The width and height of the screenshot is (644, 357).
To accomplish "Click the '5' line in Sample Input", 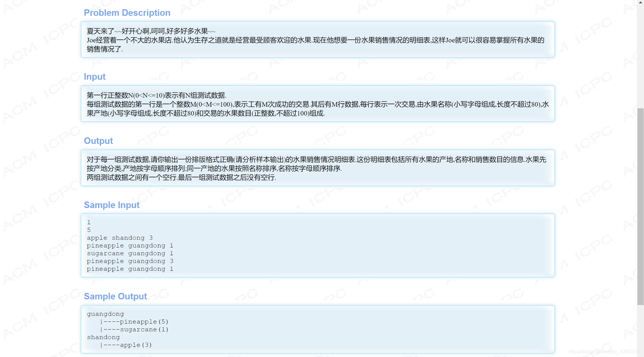I will [x=89, y=230].
